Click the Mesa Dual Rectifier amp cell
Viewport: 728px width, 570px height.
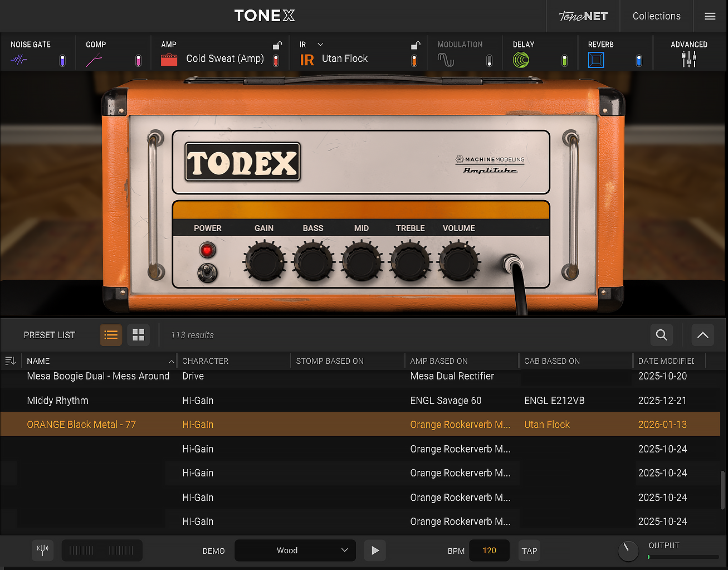(x=452, y=376)
